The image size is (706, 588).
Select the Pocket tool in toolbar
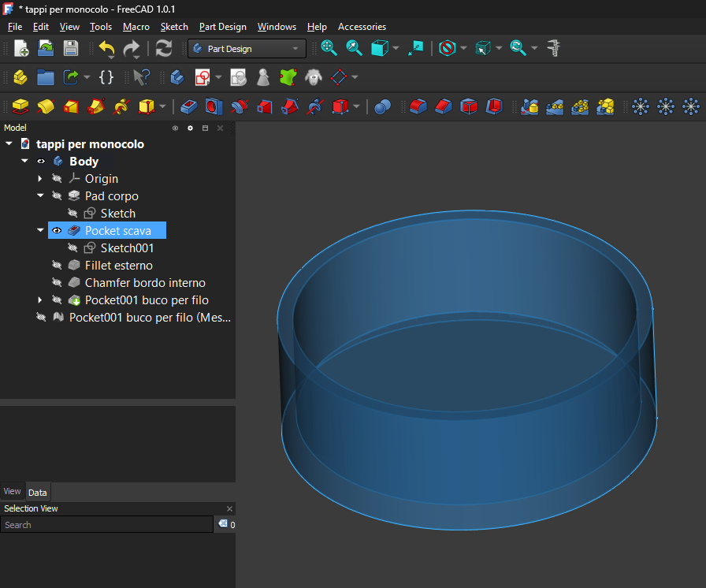pos(189,106)
